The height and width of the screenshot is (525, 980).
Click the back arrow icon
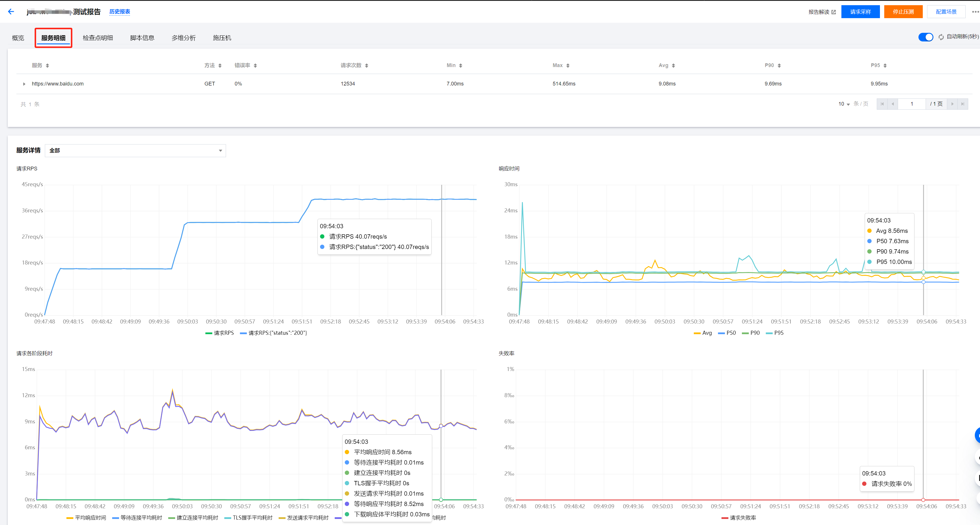(x=11, y=12)
